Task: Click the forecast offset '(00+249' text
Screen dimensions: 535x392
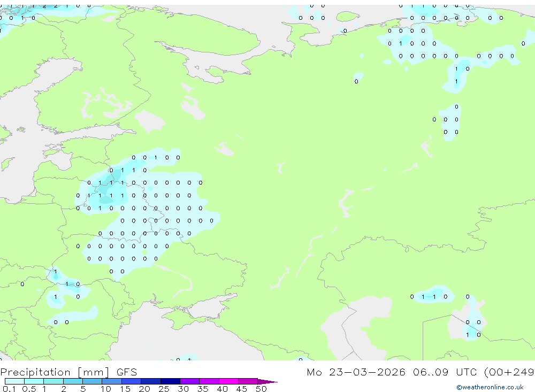Action: click(x=509, y=372)
